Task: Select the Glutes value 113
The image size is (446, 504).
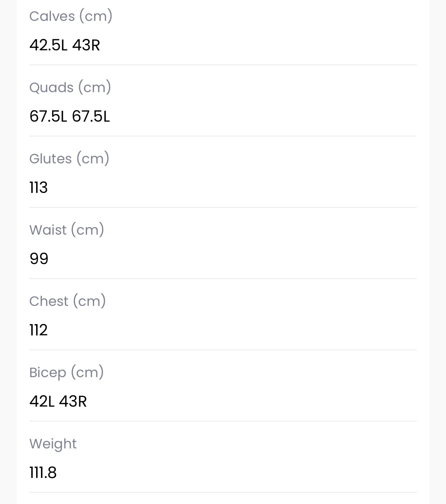Action: [x=39, y=187]
